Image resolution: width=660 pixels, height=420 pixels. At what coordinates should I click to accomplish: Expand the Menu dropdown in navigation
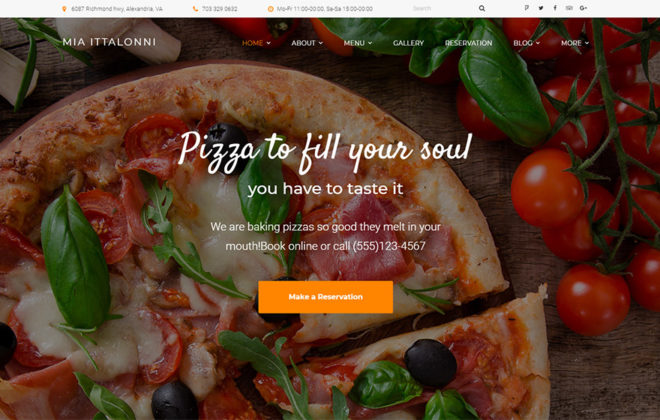pyautogui.click(x=357, y=43)
